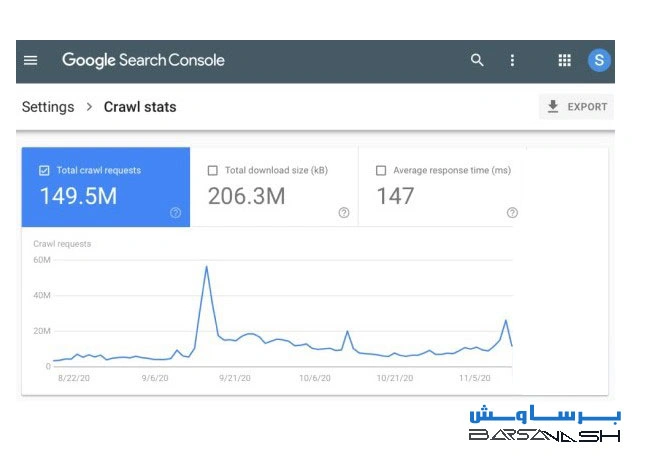648x457 pixels.
Task: Click the EXPORT button label
Action: (x=587, y=107)
